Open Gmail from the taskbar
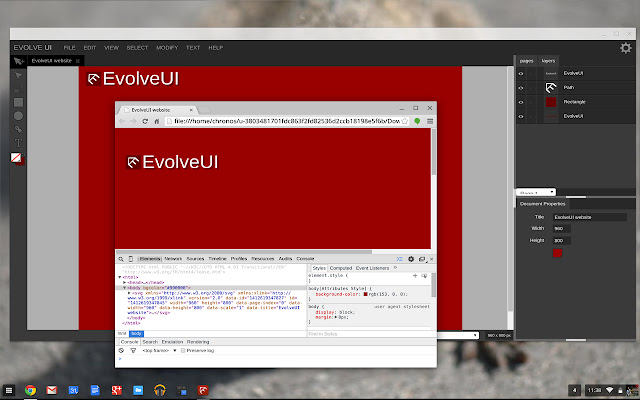 tap(51, 390)
